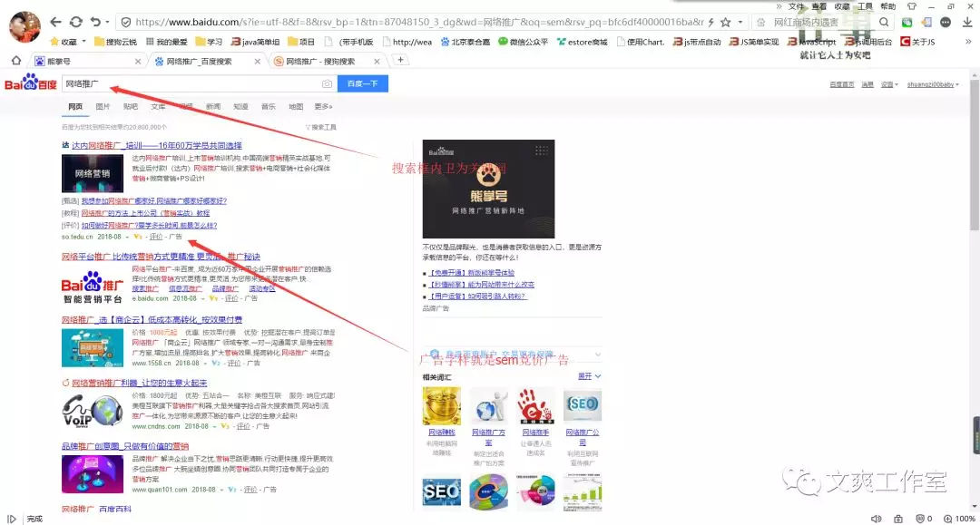The height and width of the screenshot is (525, 980).
Task: Click the 网络营销 result thumbnail
Action: click(x=93, y=173)
